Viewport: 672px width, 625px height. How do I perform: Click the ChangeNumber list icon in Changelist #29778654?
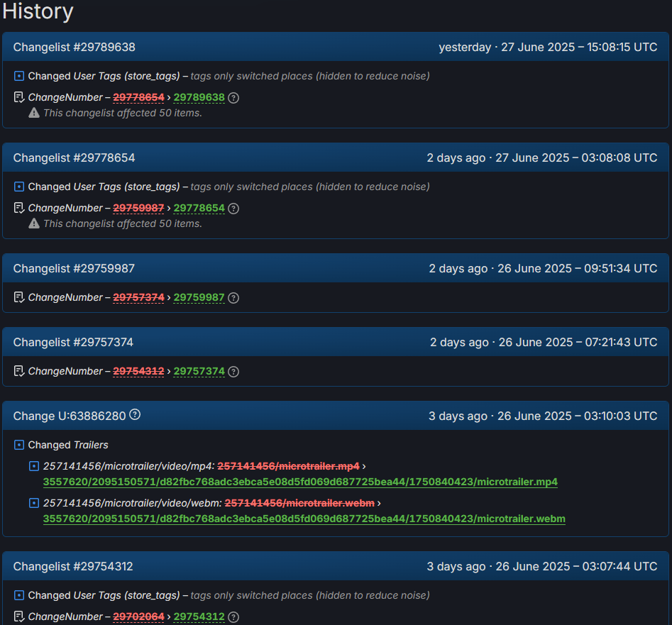tap(19, 208)
